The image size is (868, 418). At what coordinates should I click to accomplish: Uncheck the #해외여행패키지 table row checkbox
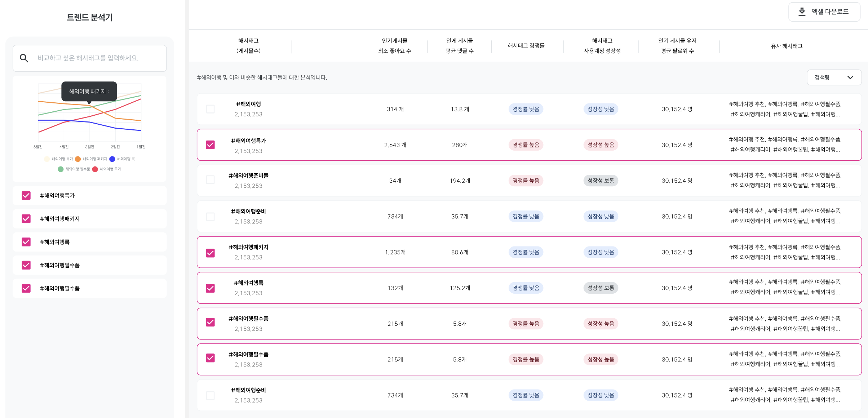coord(210,253)
